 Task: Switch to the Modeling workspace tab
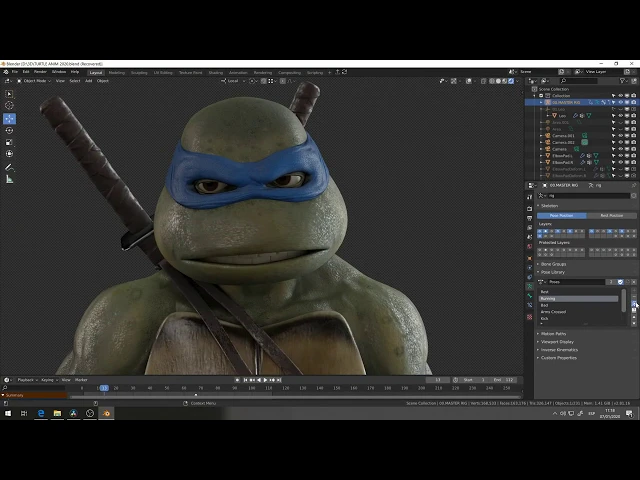click(116, 73)
